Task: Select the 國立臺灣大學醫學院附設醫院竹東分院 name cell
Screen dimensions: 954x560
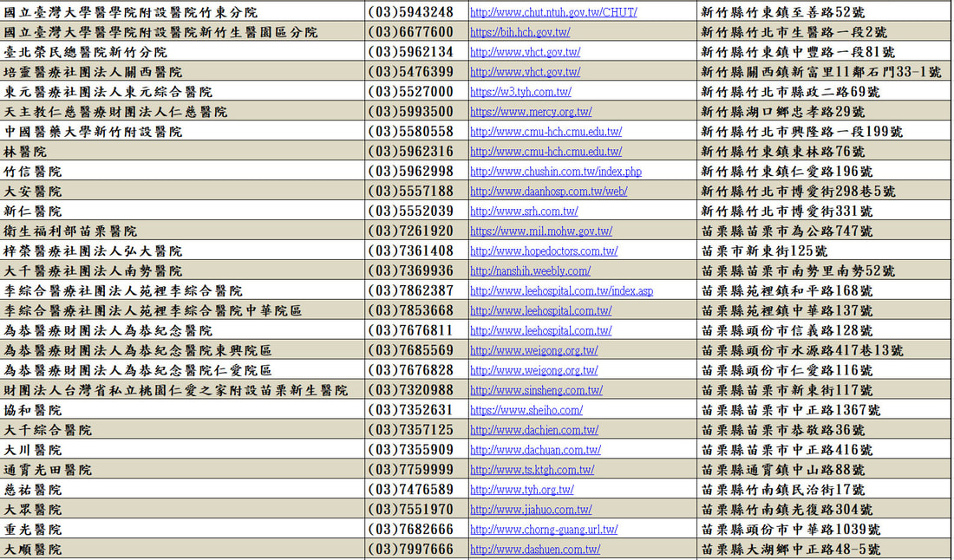Action: pyautogui.click(x=182, y=12)
